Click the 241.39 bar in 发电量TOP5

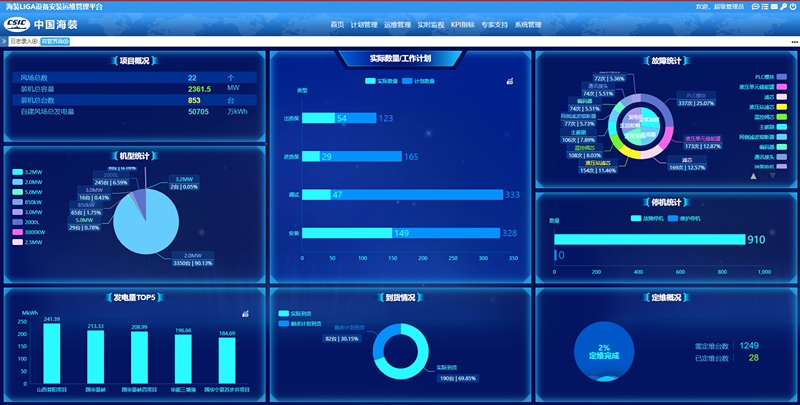point(52,353)
